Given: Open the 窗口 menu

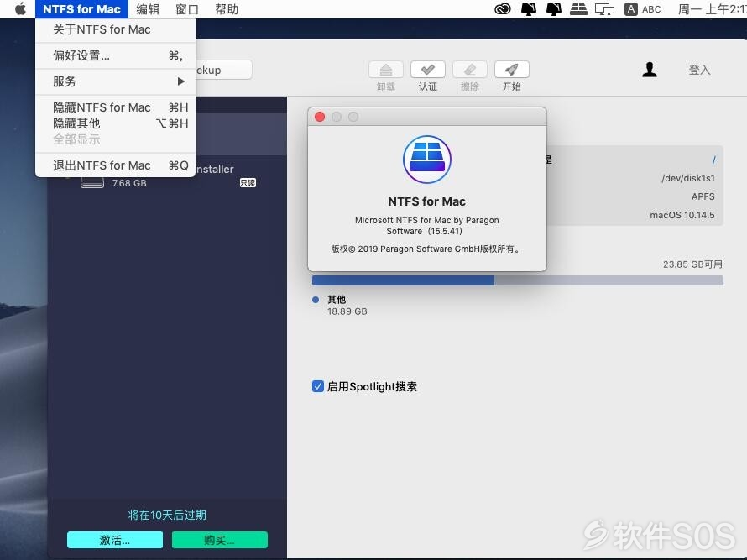Looking at the screenshot, I should (x=186, y=9).
